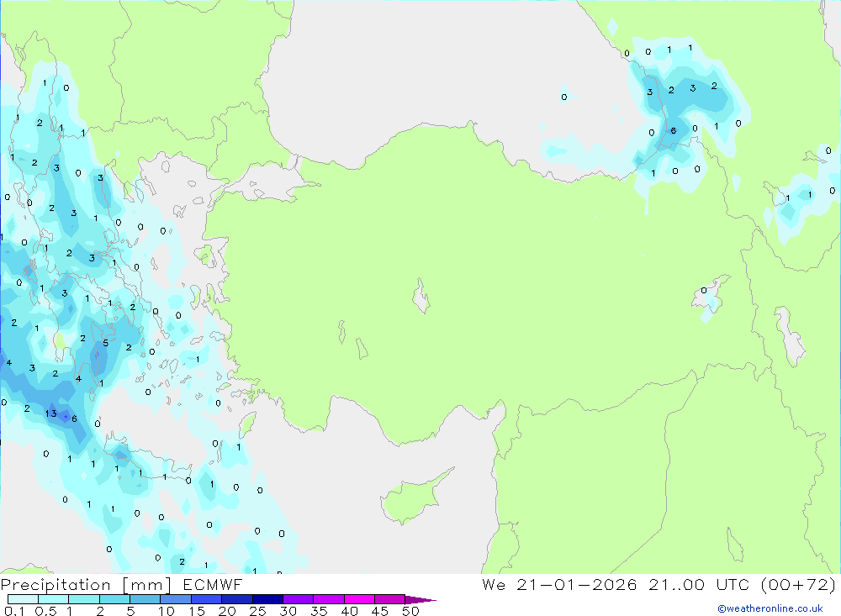Select the 35–40 mm violet swatch
The height and width of the screenshot is (616, 841).
pos(329,599)
